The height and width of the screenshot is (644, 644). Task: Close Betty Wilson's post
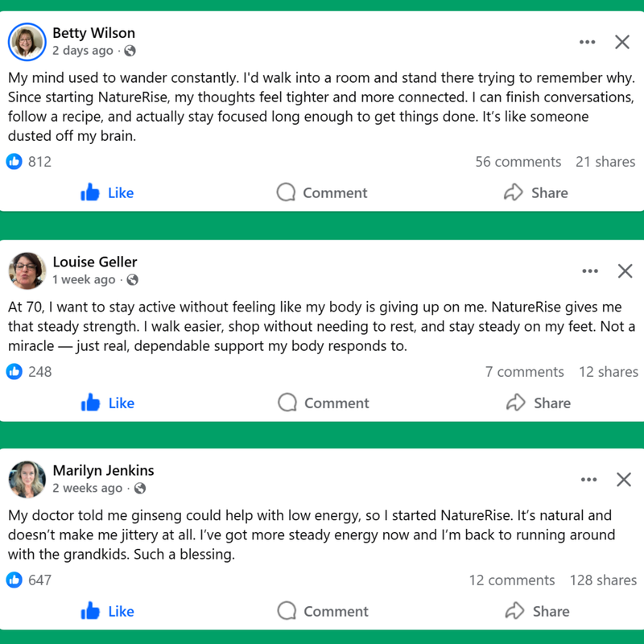[622, 43]
